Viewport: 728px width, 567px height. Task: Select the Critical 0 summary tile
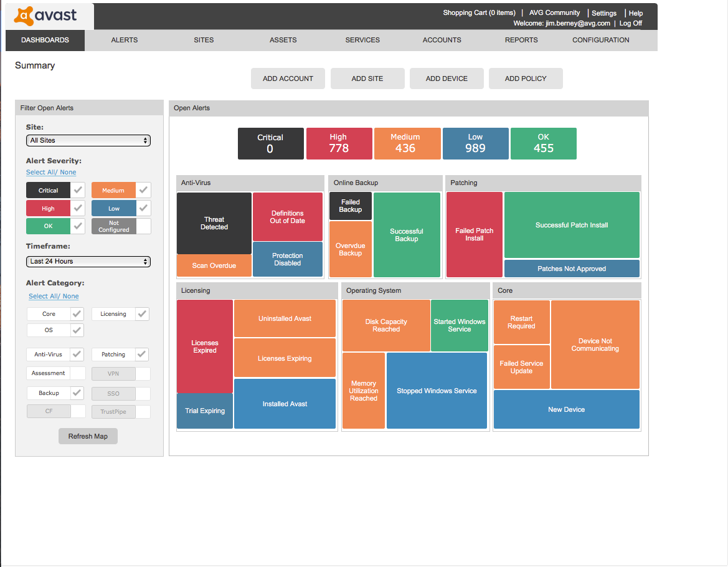[x=271, y=143]
